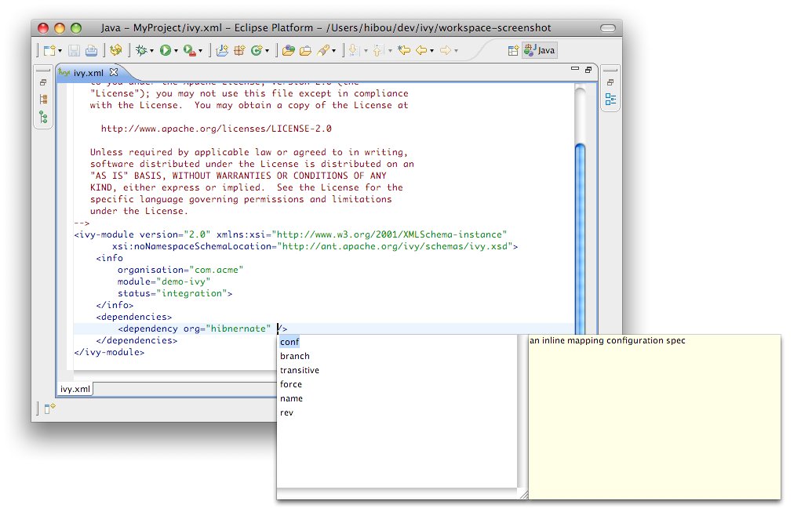
Task: Click the editor's vertical scrollbar thumb
Action: (580, 235)
